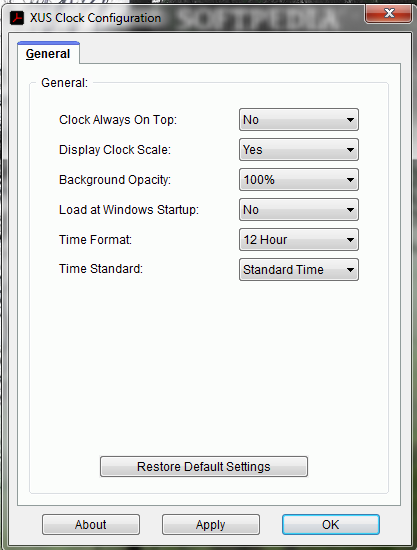Click arrow beside Standard Time value
This screenshot has height=550, width=417.
350,270
